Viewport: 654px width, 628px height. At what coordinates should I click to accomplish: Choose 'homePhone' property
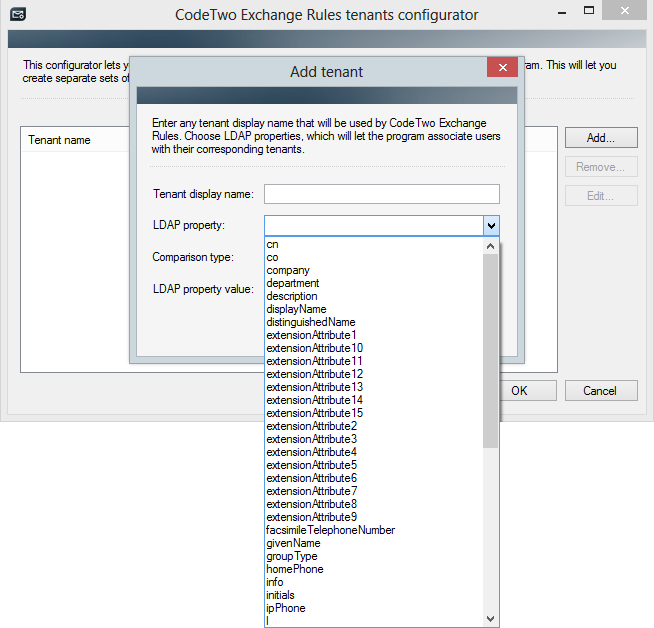click(x=374, y=569)
